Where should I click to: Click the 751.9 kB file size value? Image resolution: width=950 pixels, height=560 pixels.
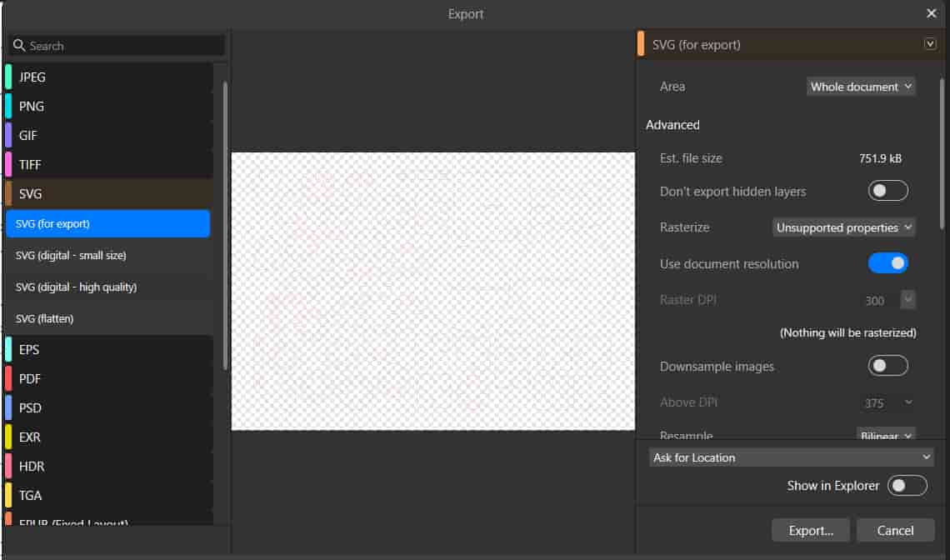(880, 159)
